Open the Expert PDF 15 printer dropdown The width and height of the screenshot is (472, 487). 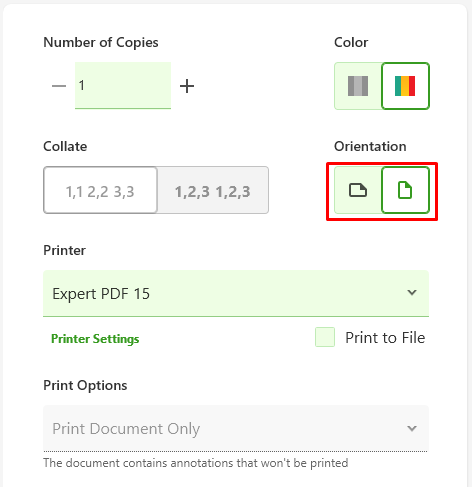pos(236,293)
